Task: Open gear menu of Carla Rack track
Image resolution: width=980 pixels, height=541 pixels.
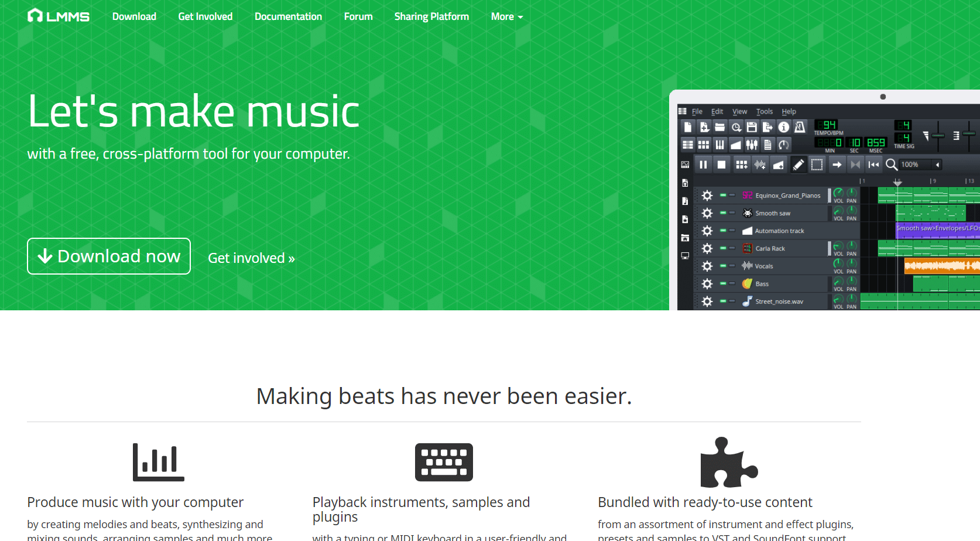Action: (x=707, y=248)
